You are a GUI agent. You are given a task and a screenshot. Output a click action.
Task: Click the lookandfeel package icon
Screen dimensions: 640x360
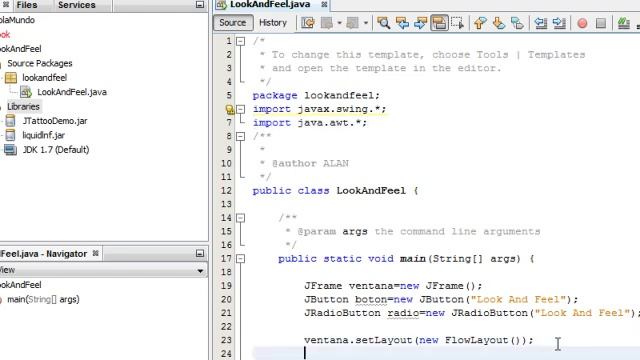pyautogui.click(x=11, y=78)
